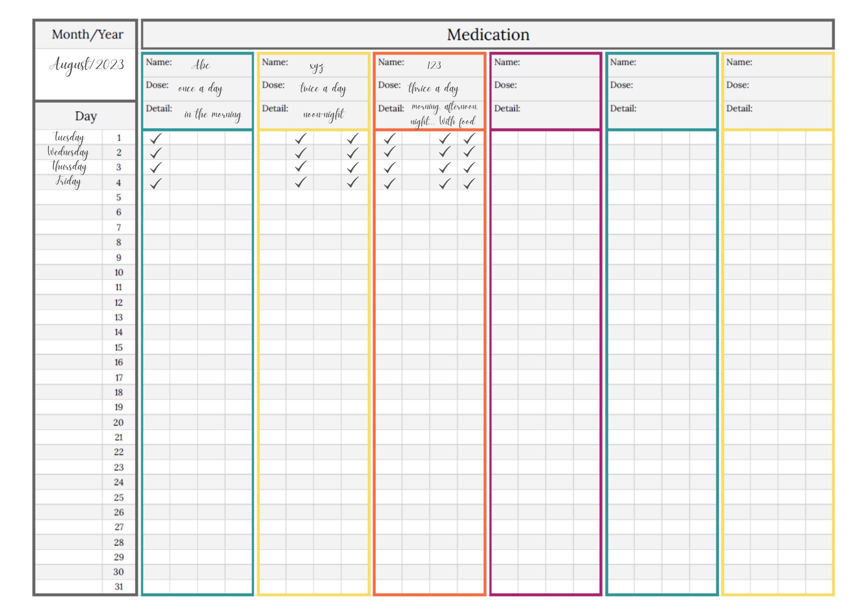Select the 'August/2023' month entry

pyautogui.click(x=87, y=64)
